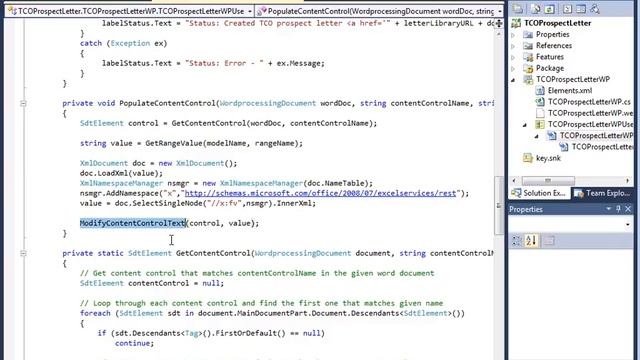
Task: Click the GetRangeValue method call text
Action: click(x=175, y=143)
